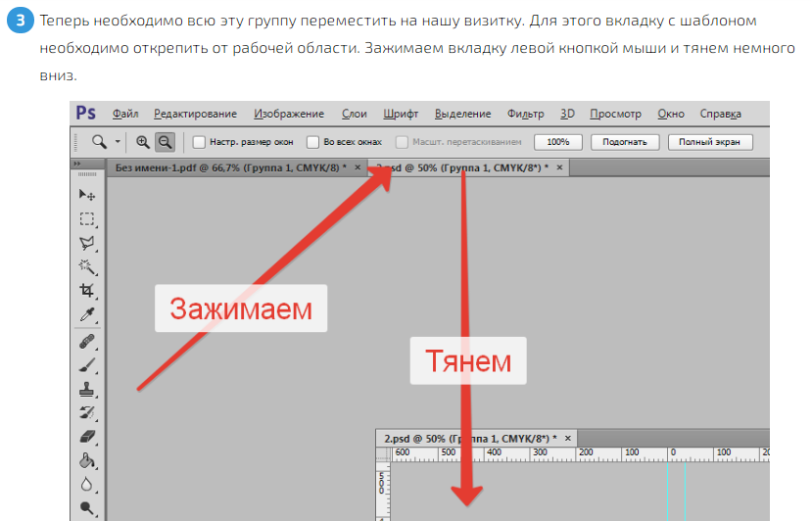The image size is (812, 521).
Task: Toggle 'Во всех окнах' checkbox
Action: [313, 142]
